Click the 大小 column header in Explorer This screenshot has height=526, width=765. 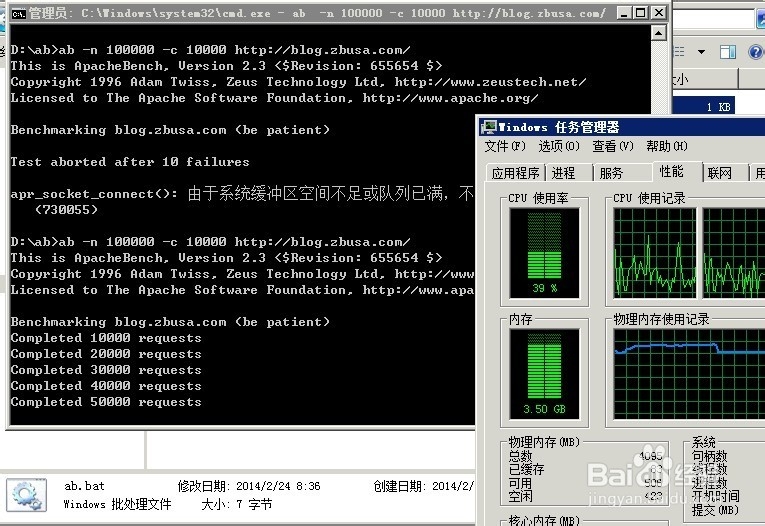click(x=705, y=78)
